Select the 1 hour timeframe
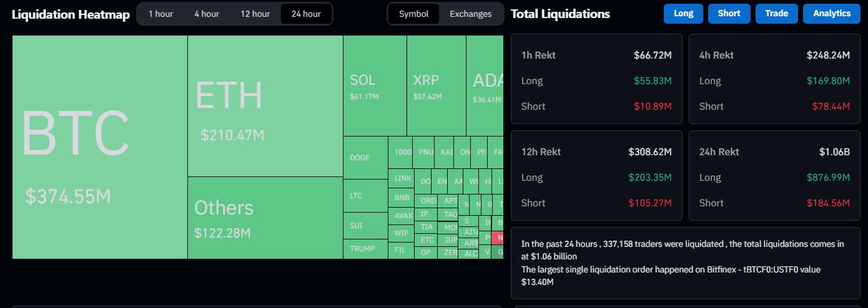Screen dimensions: 868x308 (161, 14)
